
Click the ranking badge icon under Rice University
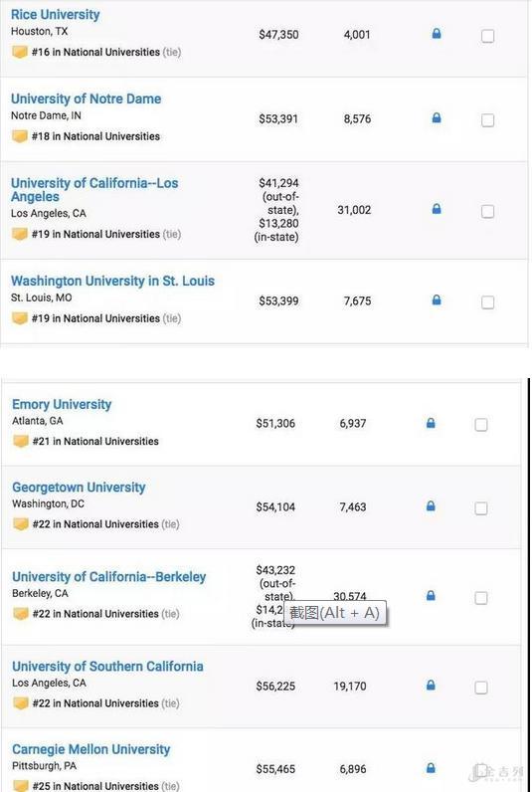pyautogui.click(x=20, y=52)
